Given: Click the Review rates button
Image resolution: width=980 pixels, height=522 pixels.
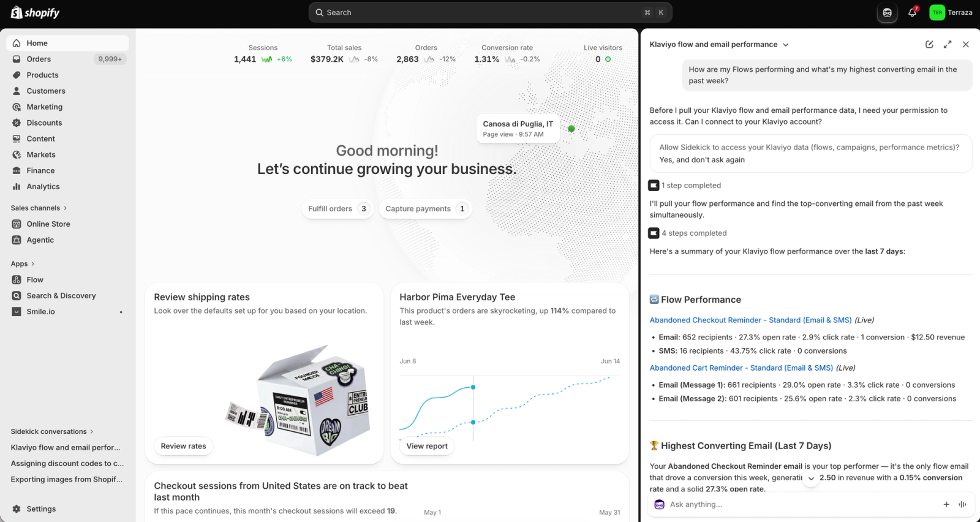Looking at the screenshot, I should point(183,446).
